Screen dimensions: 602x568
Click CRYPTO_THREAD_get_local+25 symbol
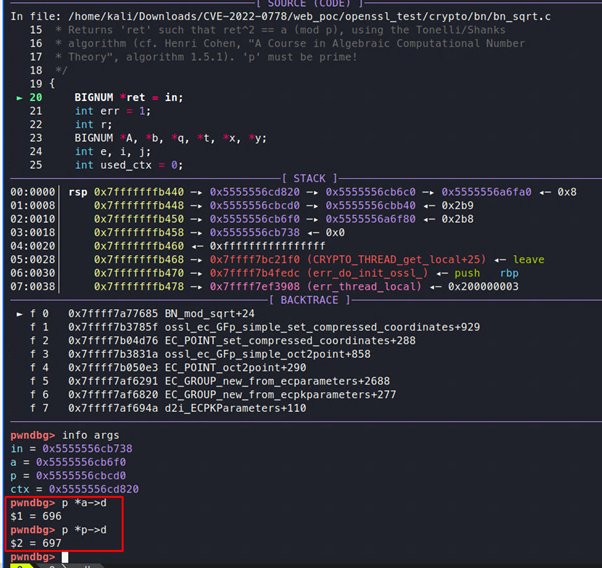point(396,260)
